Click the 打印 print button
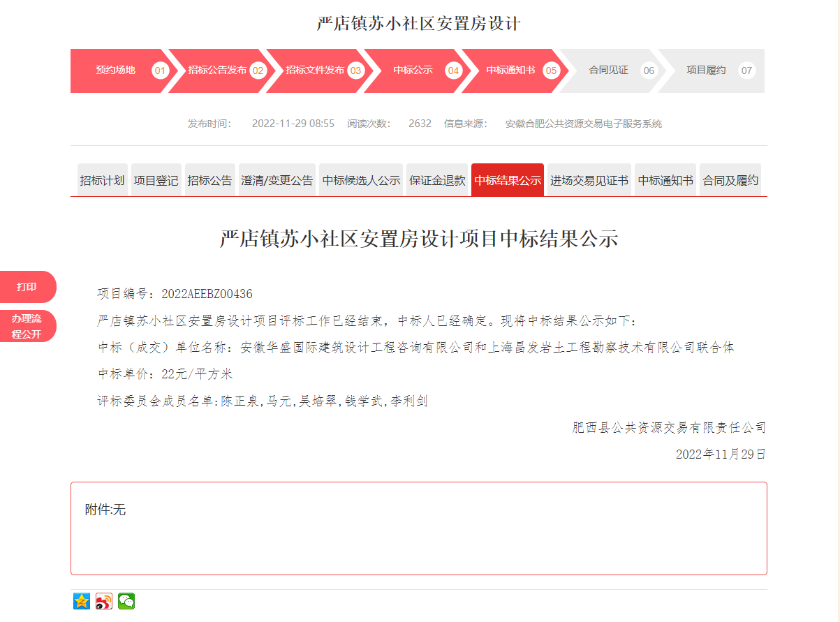This screenshot has height=622, width=840. pos(28,287)
